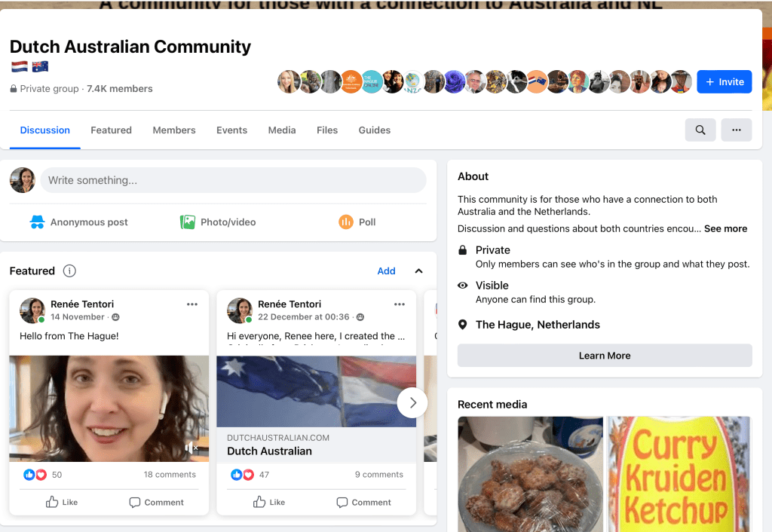Switch to the Members tab
The width and height of the screenshot is (772, 532).
(x=174, y=130)
